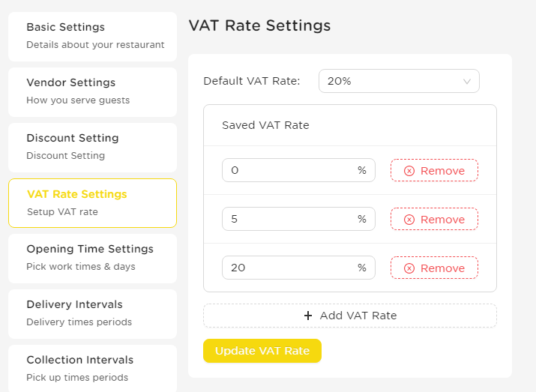Switch to Delivery Intervals settings

point(92,314)
